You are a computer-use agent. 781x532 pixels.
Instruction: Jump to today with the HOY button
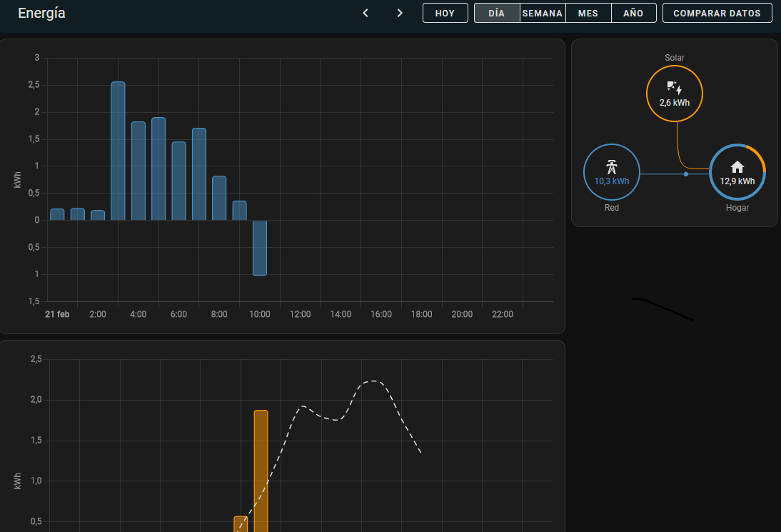445,13
